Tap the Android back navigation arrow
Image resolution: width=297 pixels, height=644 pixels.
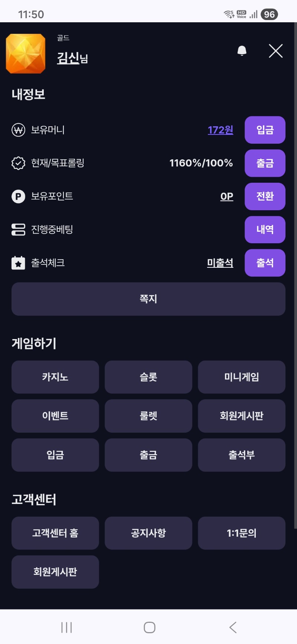coord(233,627)
